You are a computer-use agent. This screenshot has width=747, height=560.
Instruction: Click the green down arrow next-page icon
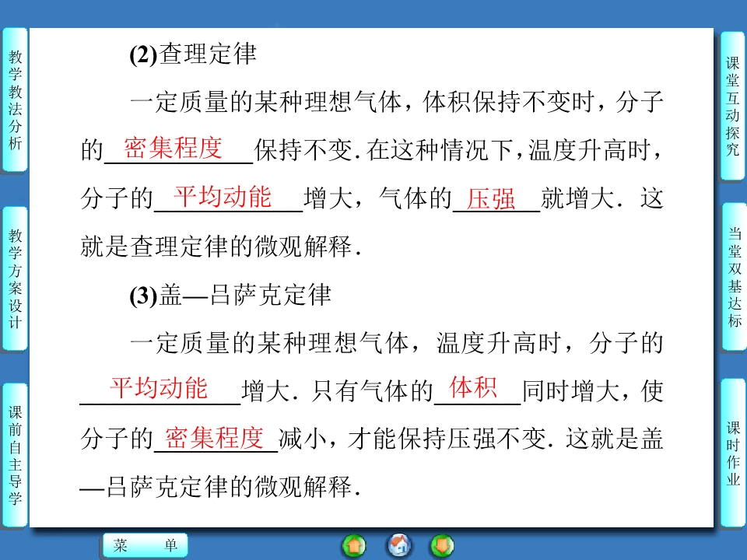point(442,546)
